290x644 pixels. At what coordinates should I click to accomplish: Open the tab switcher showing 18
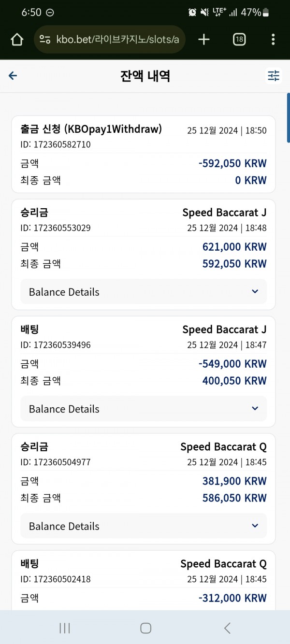[x=239, y=40]
